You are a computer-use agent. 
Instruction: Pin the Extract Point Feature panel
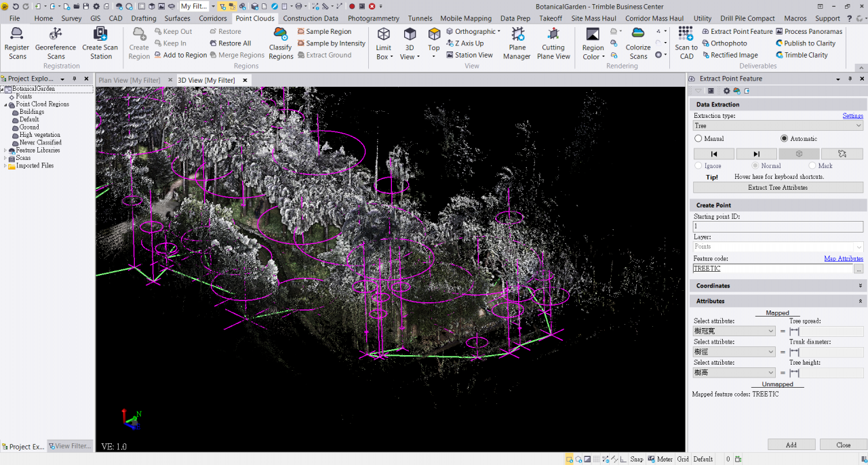pos(850,79)
